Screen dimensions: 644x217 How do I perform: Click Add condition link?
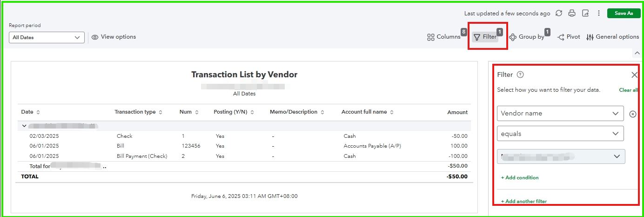click(x=520, y=178)
